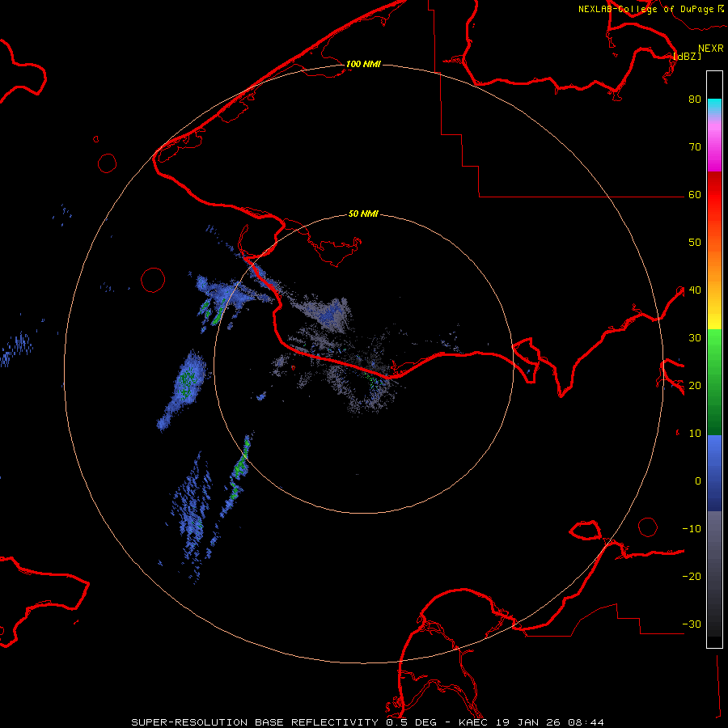Click the gray band of the color bar
The width and height of the screenshot is (728, 728).
pyautogui.click(x=714, y=574)
